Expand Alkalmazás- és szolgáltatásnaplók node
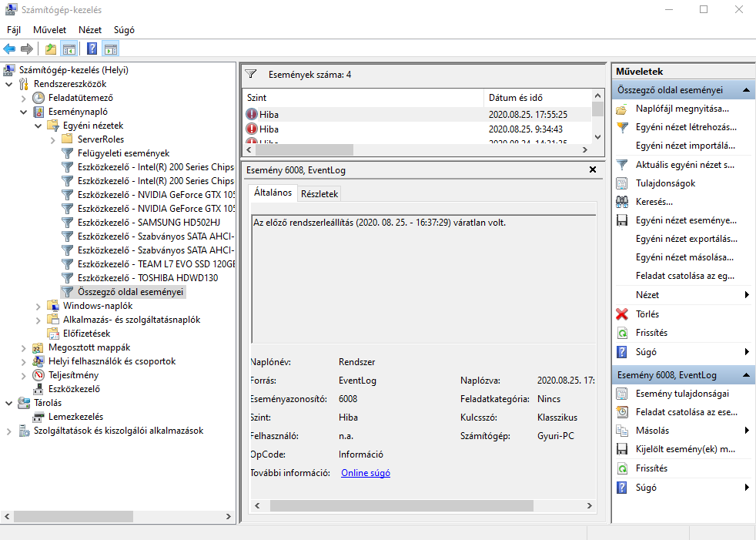The image size is (756, 540). [x=38, y=320]
